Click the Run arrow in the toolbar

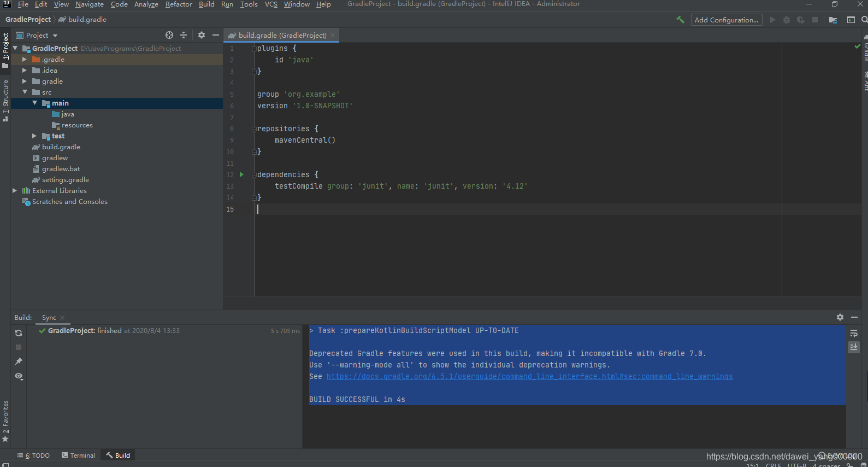tap(772, 20)
